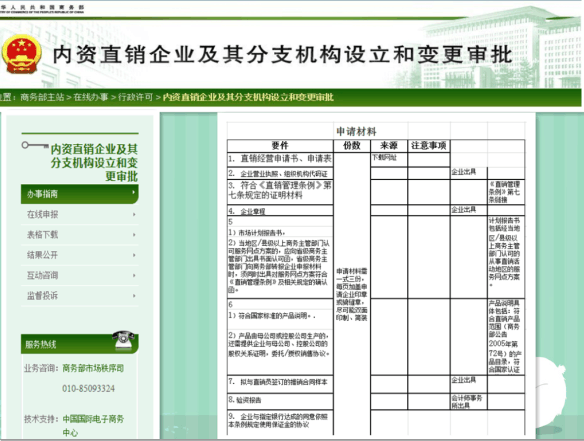Click the arrow next to 互动咨询

pyautogui.click(x=134, y=276)
